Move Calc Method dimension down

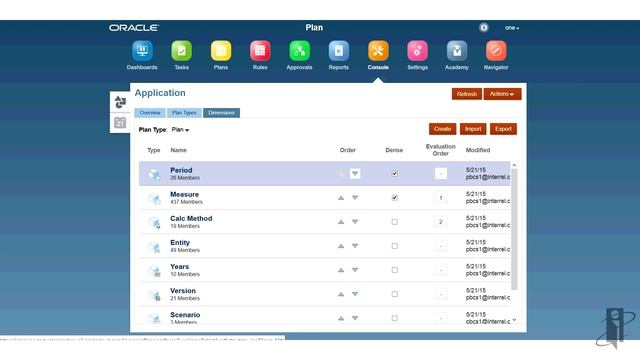pyautogui.click(x=355, y=222)
